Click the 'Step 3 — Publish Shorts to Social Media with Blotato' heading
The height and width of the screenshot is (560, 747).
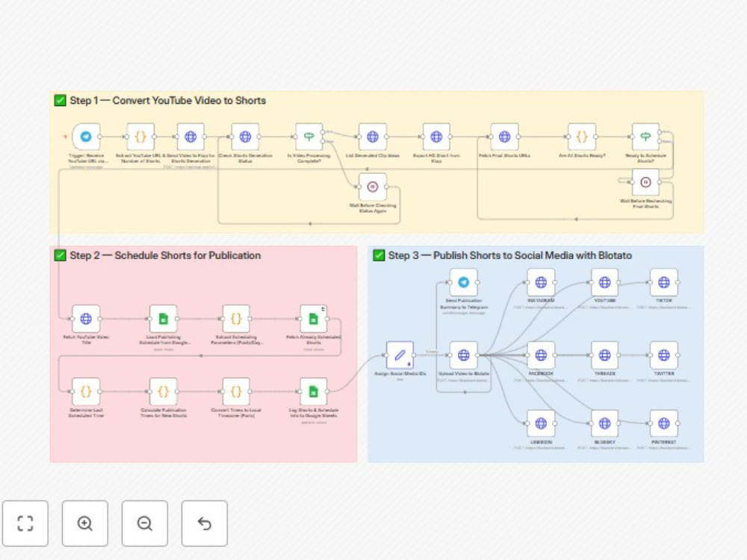[x=509, y=255]
